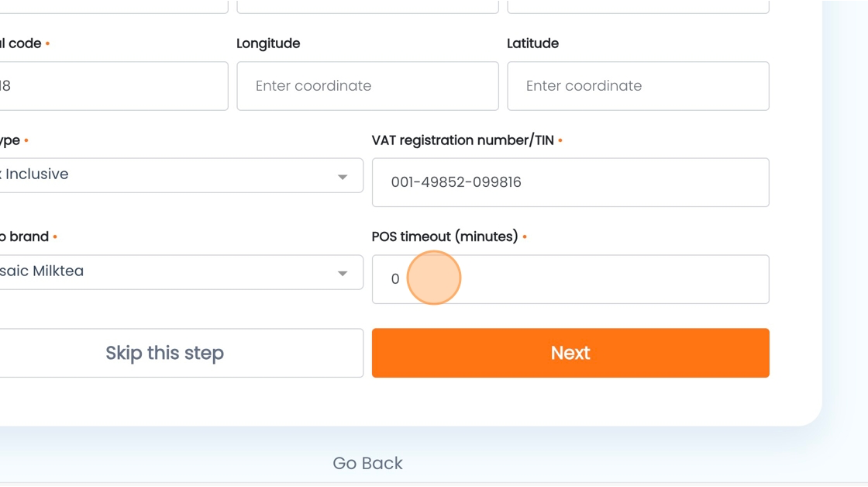
Task: Click the tax type field label
Action: [10, 140]
